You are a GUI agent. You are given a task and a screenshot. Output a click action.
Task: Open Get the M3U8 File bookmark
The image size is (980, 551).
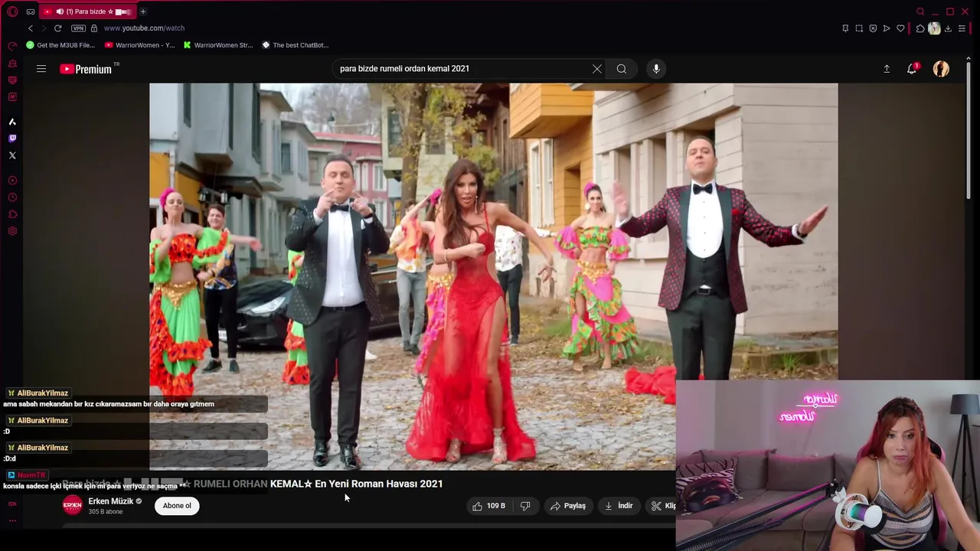tap(60, 45)
